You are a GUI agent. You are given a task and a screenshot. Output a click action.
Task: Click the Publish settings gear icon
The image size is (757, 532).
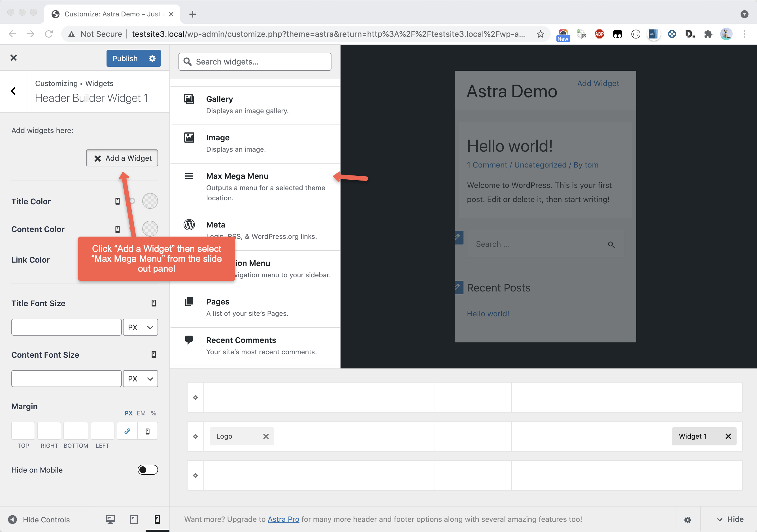[x=152, y=58]
